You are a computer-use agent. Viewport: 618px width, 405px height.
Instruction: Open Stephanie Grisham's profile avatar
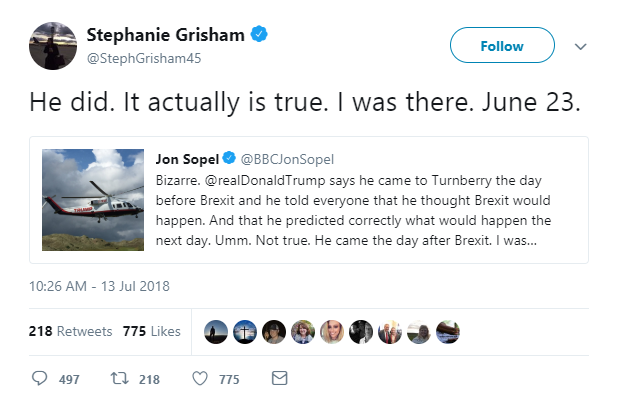[53, 46]
